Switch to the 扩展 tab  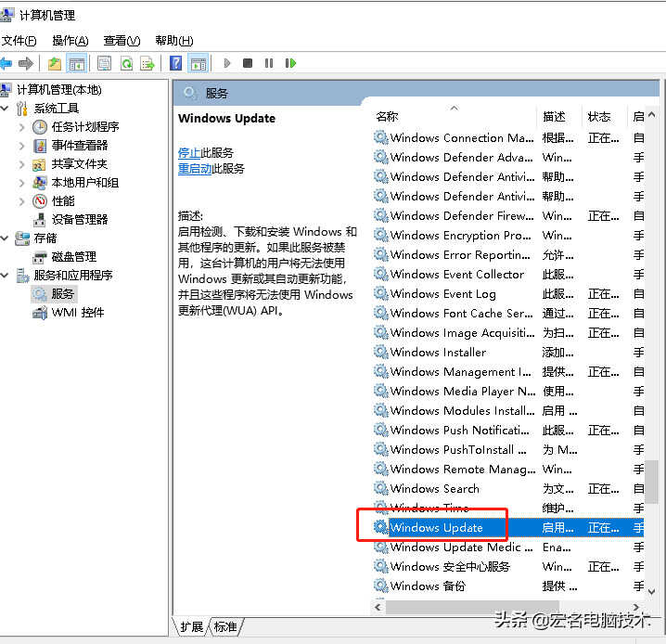(192, 626)
